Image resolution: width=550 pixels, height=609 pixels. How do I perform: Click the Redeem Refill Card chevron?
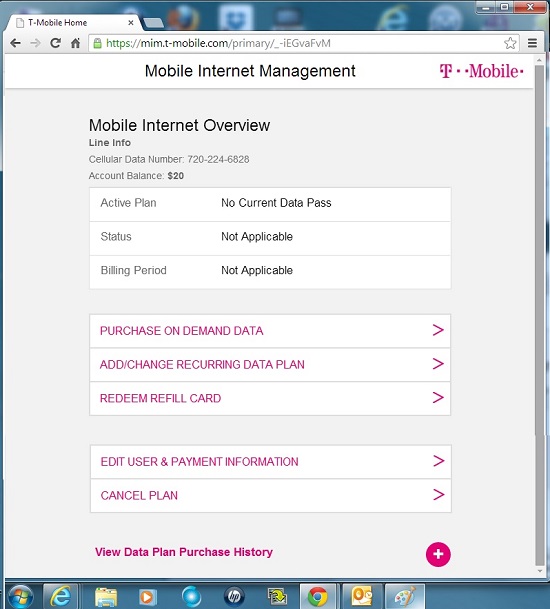tap(438, 398)
